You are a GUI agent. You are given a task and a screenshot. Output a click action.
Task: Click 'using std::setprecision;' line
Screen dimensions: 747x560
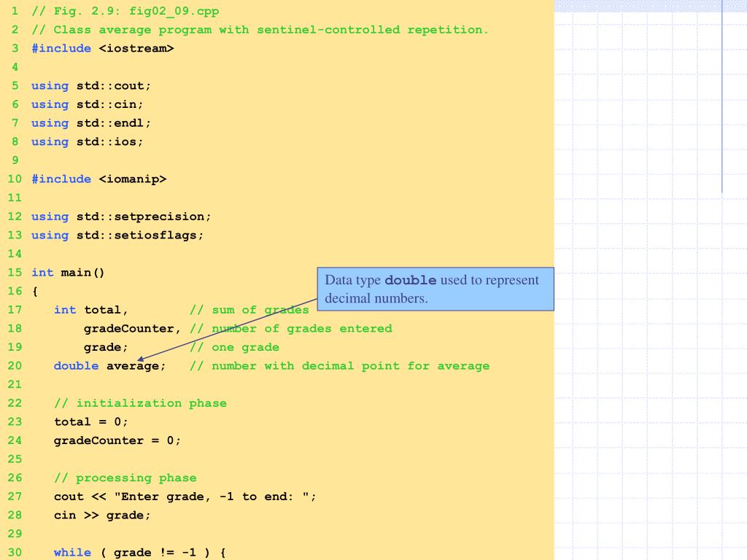click(121, 216)
